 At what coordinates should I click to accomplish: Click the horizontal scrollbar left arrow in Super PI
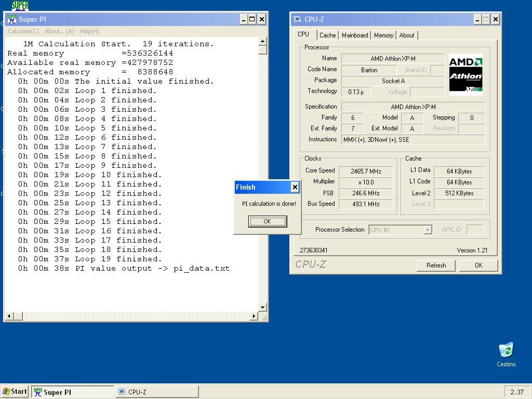9,316
